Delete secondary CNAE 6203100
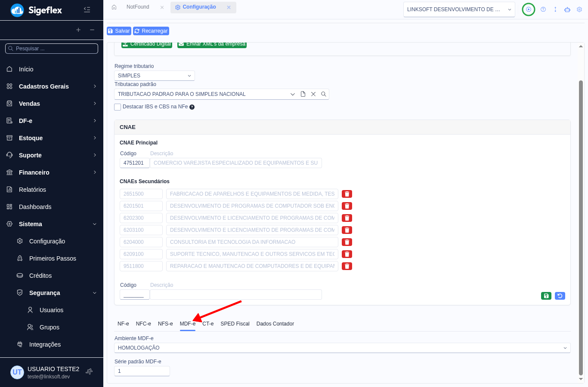This screenshot has height=387, width=588. click(347, 230)
